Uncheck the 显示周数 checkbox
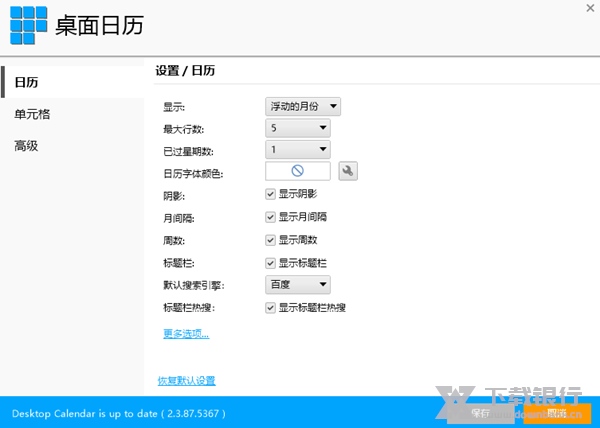This screenshot has width=600, height=428. [271, 240]
